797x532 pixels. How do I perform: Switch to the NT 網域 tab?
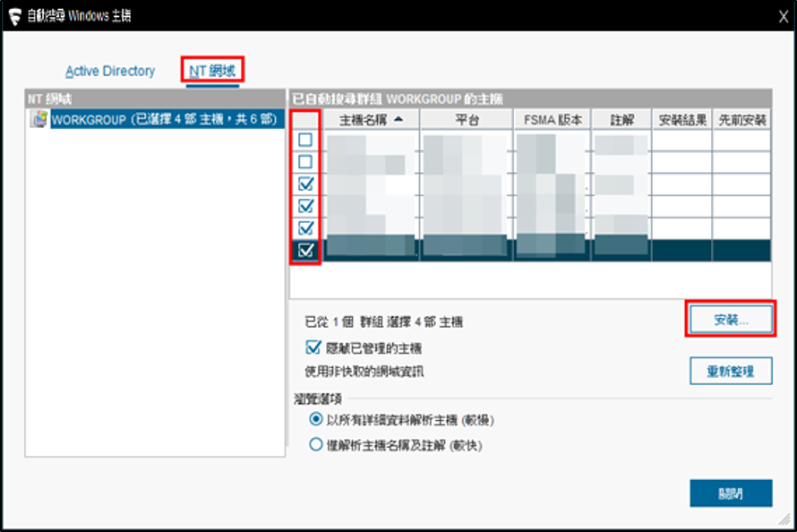point(213,71)
